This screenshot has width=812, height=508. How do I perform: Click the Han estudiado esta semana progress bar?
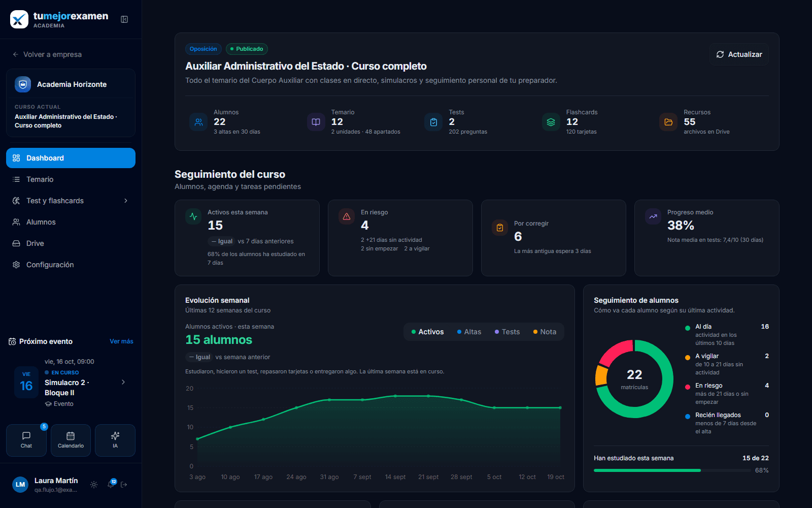coord(672,470)
